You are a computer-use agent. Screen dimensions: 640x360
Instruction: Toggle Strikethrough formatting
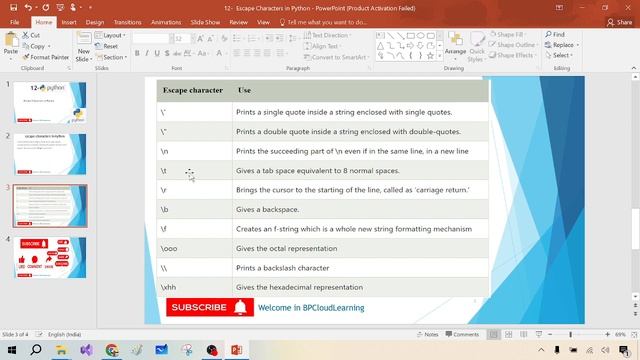tap(177, 53)
